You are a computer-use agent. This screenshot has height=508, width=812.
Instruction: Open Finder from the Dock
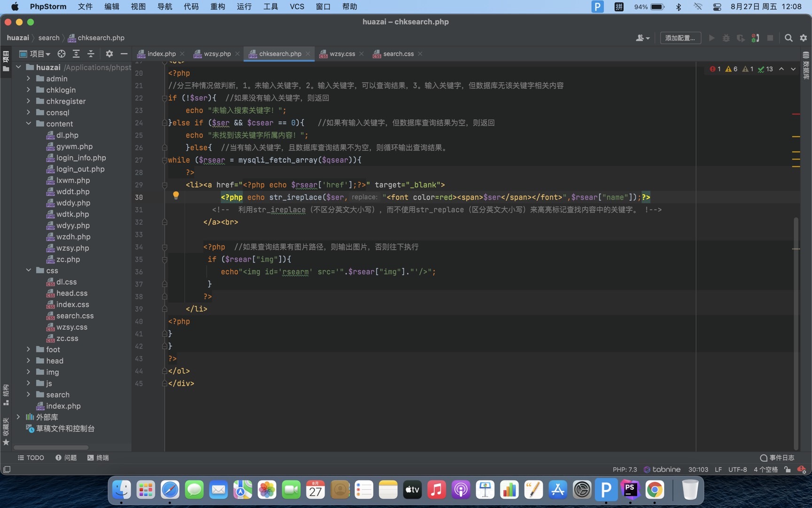click(122, 490)
